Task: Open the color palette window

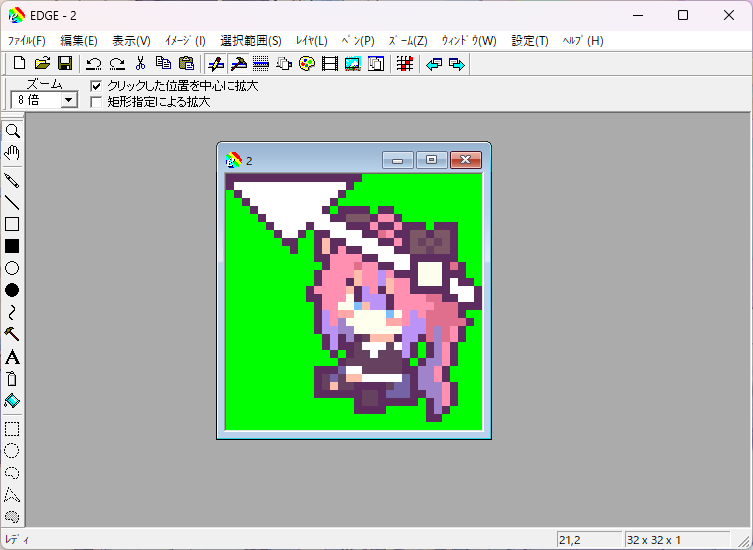Action: (307, 63)
